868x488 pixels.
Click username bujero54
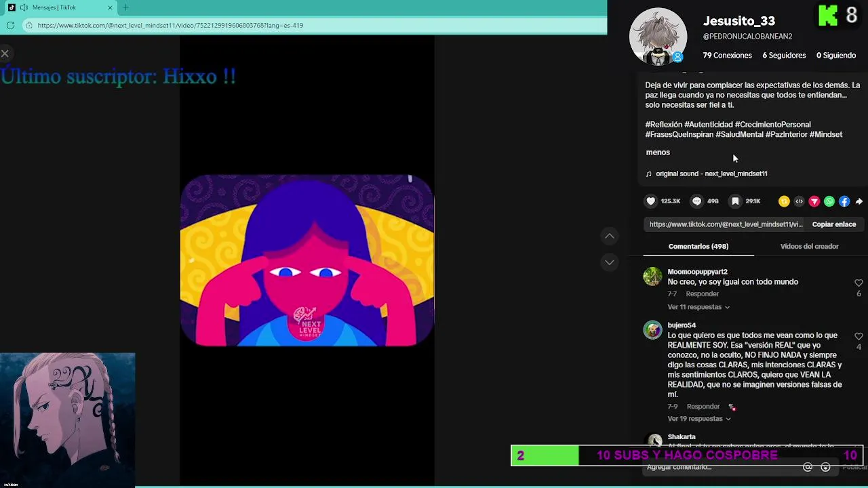[x=682, y=325]
